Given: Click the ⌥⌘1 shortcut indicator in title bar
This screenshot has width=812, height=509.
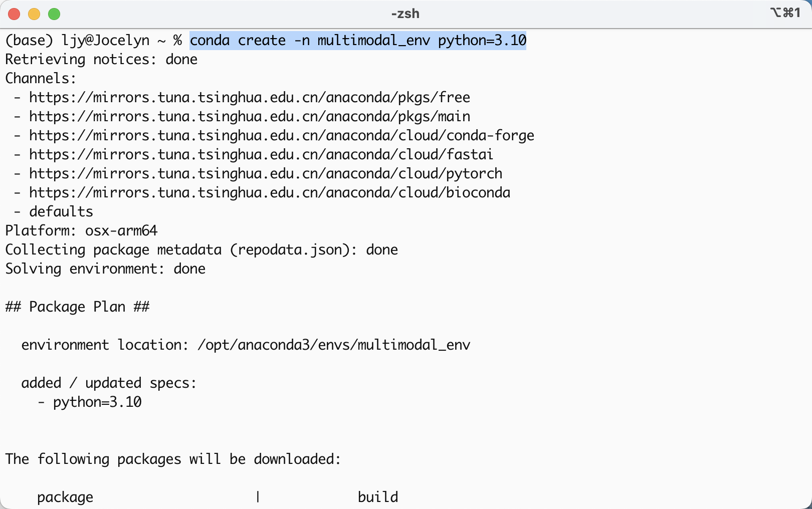Looking at the screenshot, I should (785, 13).
